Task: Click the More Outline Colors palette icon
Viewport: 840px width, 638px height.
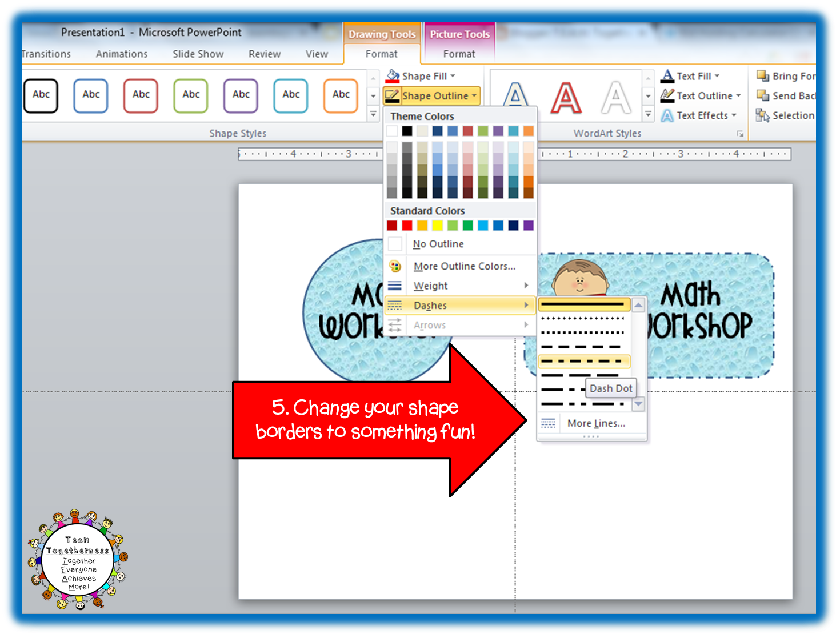Action: click(x=395, y=266)
